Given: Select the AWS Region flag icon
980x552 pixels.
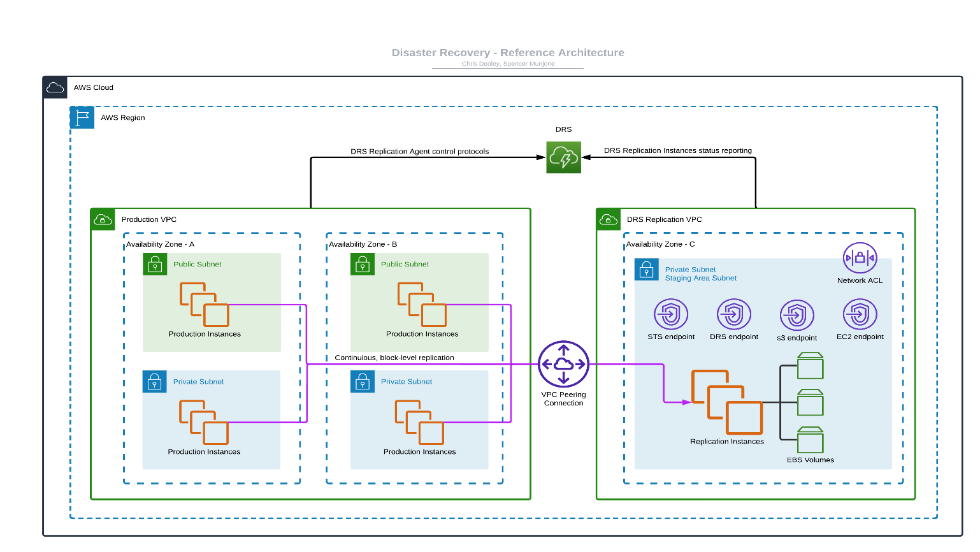Looking at the screenshot, I should tap(82, 117).
